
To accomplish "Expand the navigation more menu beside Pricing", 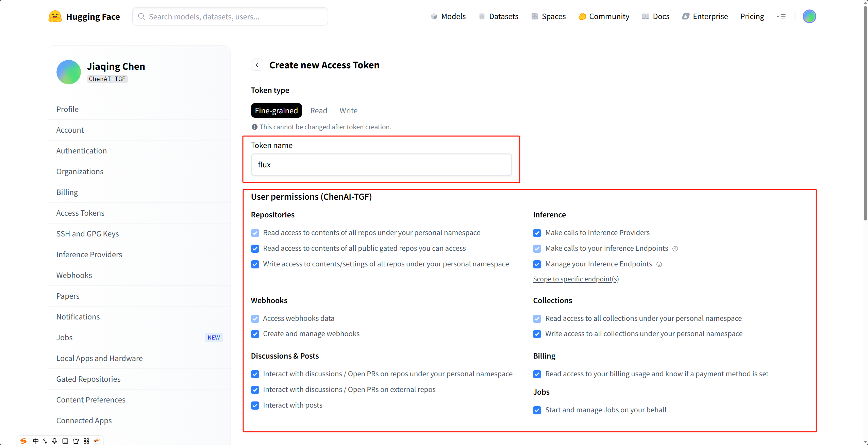I will [x=781, y=16].
